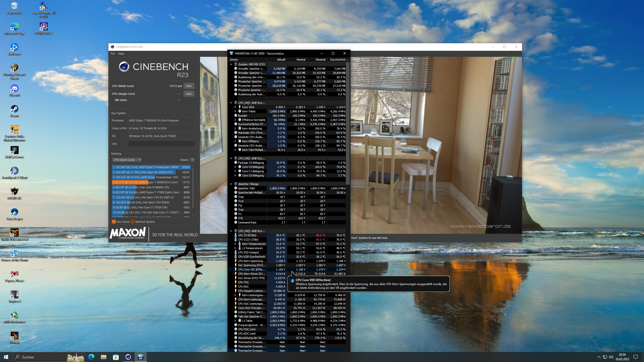Collapse the System: MSI MS-7C91 sensor group
644x362 pixels.
pyautogui.click(x=231, y=64)
